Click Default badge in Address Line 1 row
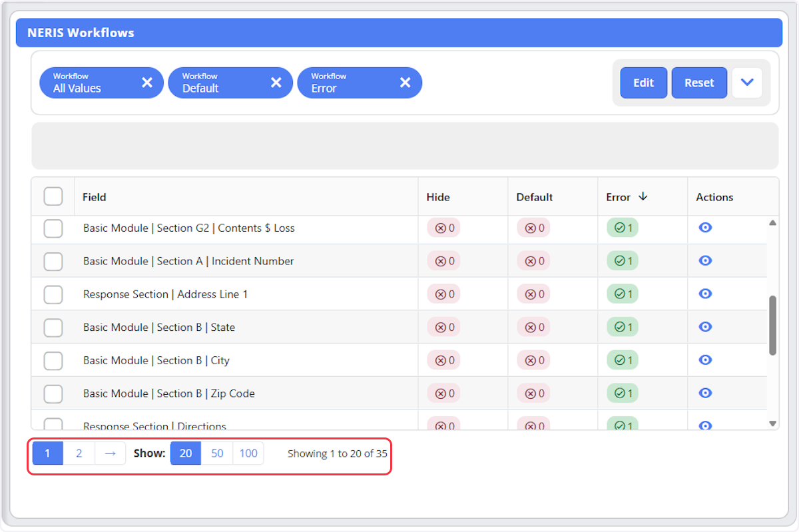 (534, 294)
